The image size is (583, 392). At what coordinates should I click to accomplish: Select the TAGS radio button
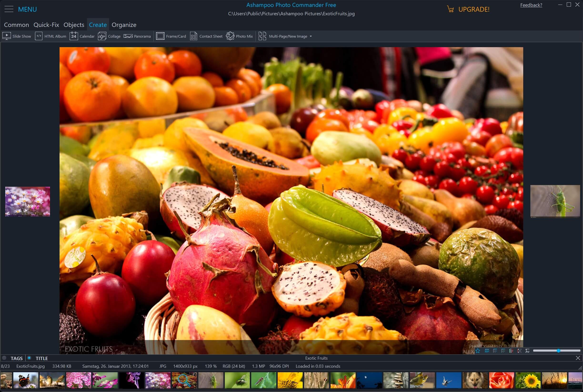coord(4,358)
